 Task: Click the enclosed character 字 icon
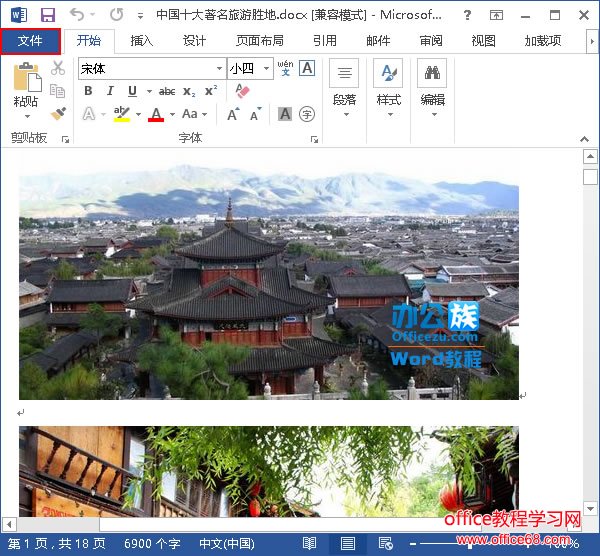tap(307, 114)
